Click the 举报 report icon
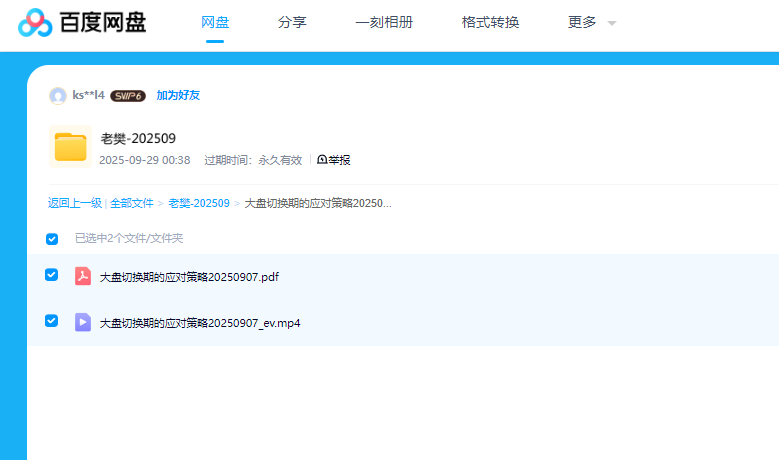Viewport: 779px width, 460px height. pos(322,160)
